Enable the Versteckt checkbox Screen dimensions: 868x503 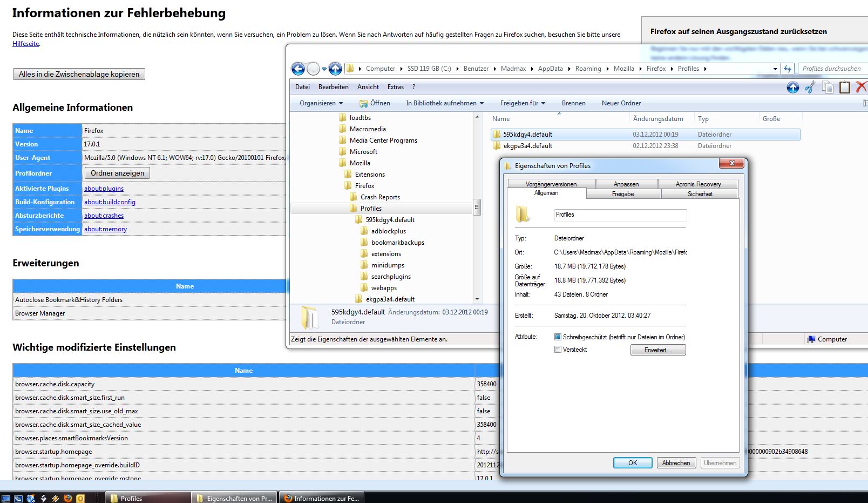click(x=558, y=350)
